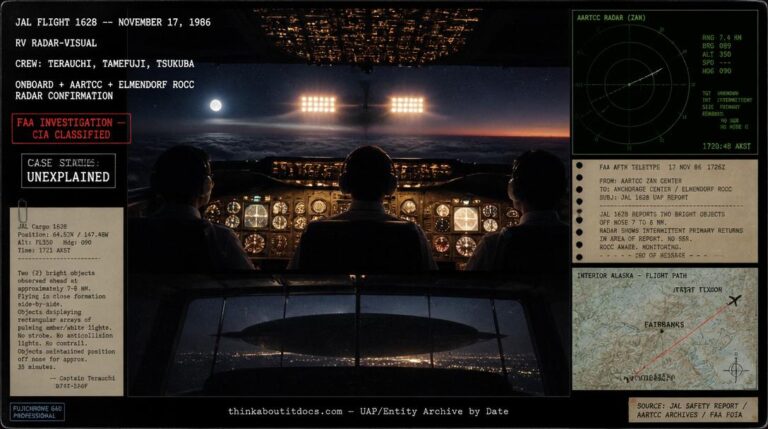Click the 'FAIRBANKS' map label

(664, 324)
